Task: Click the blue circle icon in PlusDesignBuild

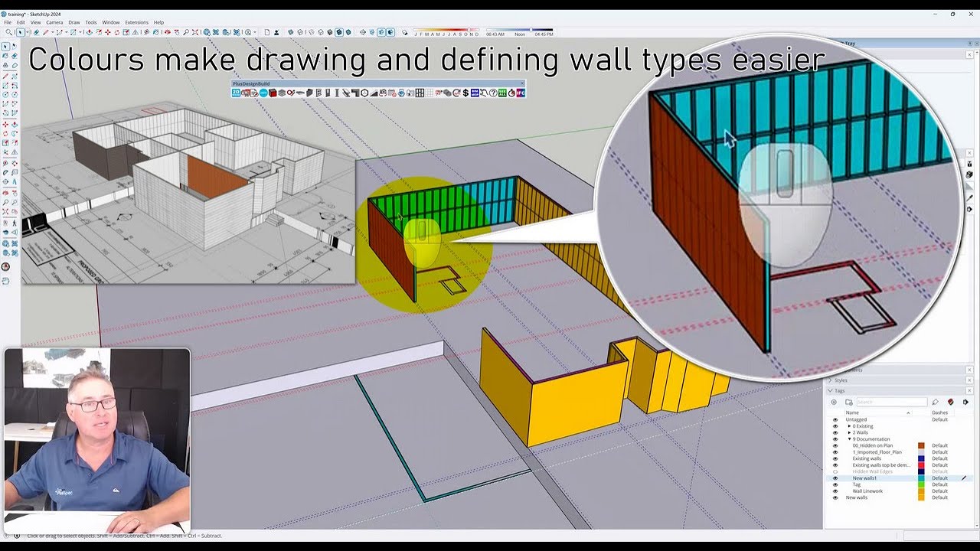Action: (x=263, y=93)
